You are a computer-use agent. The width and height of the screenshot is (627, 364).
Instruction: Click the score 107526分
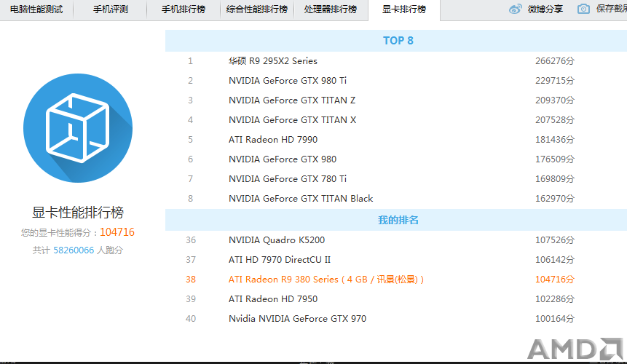point(555,240)
